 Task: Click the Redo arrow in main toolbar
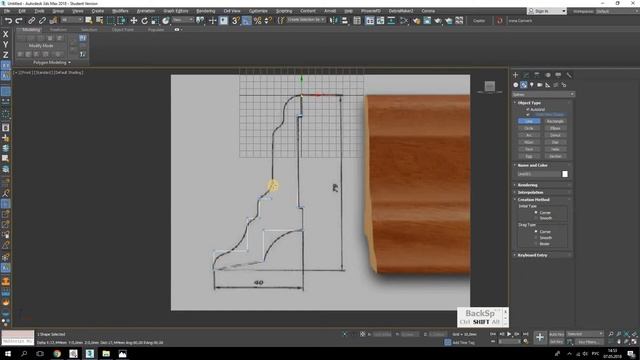coord(19,20)
